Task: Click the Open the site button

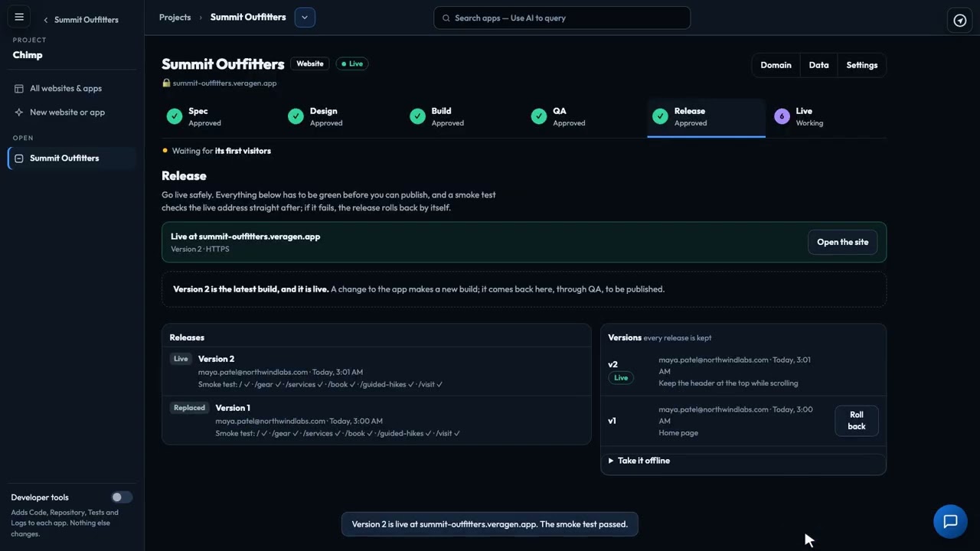Action: [842, 243]
